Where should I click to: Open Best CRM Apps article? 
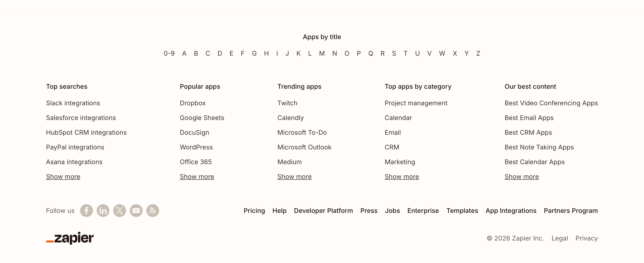coord(528,132)
